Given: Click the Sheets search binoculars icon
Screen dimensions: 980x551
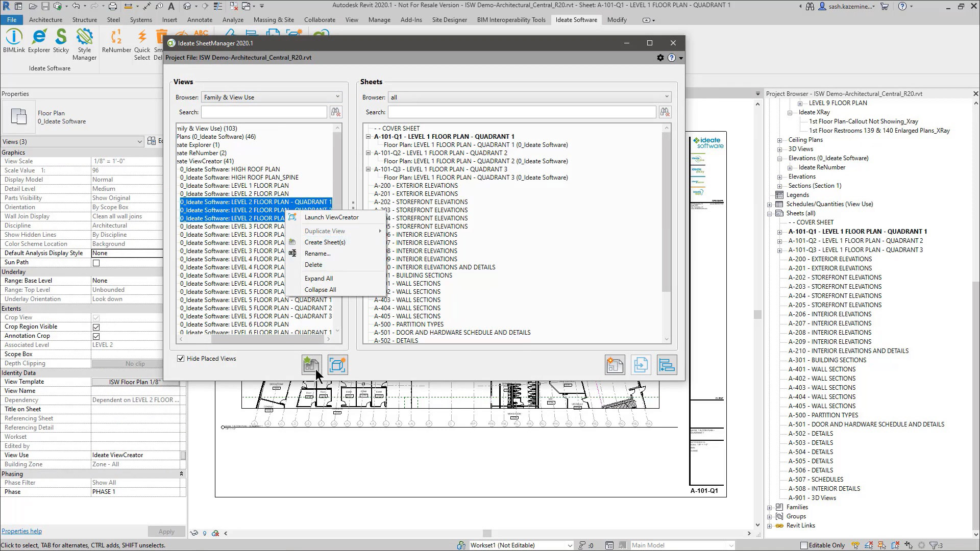Looking at the screenshot, I should [x=665, y=112].
